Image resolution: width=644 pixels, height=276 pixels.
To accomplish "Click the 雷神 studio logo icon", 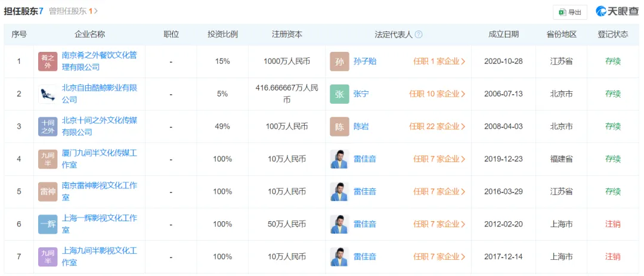I will coord(48,191).
